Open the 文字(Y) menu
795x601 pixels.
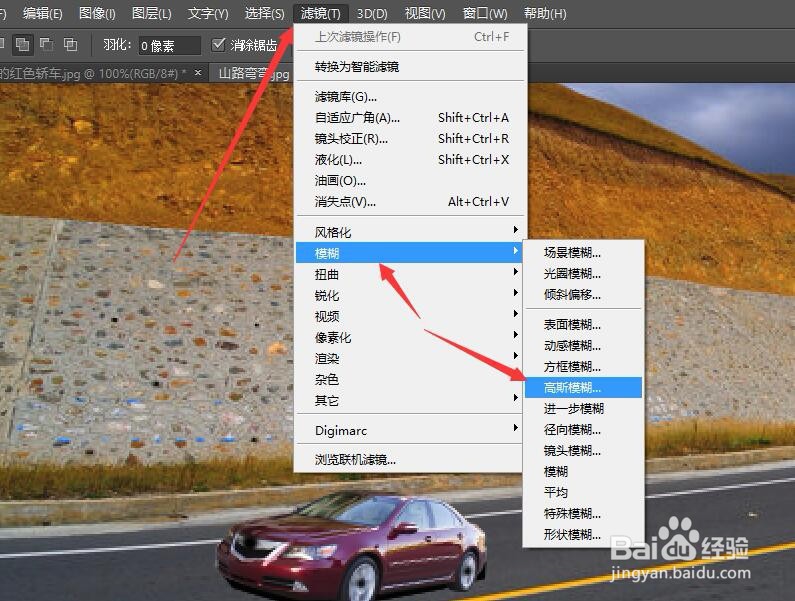click(x=207, y=13)
